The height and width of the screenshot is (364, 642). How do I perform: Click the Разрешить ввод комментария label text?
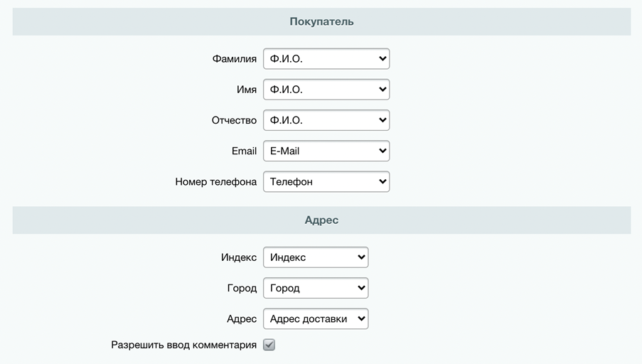183,345
